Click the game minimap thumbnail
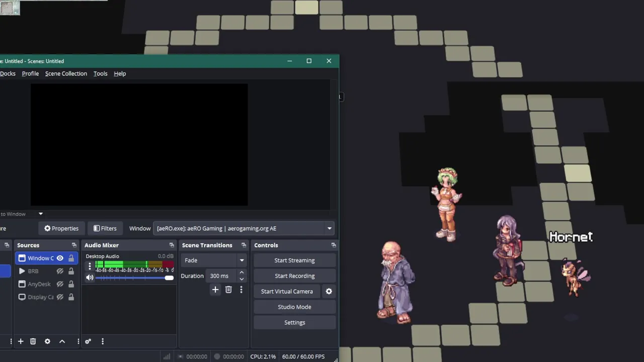This screenshot has height=362, width=644. (x=10, y=8)
